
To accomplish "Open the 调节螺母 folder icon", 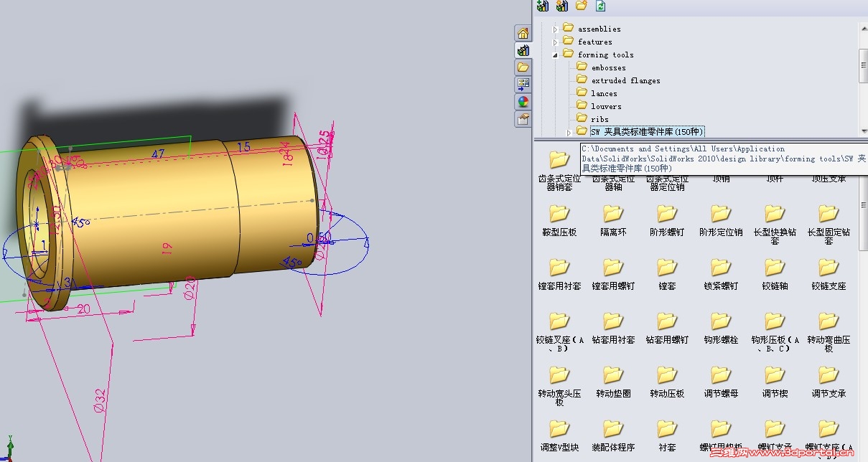I will tap(721, 375).
